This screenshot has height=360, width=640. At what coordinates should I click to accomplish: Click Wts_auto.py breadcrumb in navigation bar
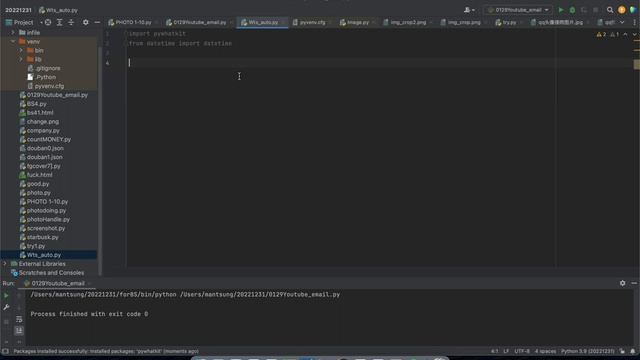58,10
